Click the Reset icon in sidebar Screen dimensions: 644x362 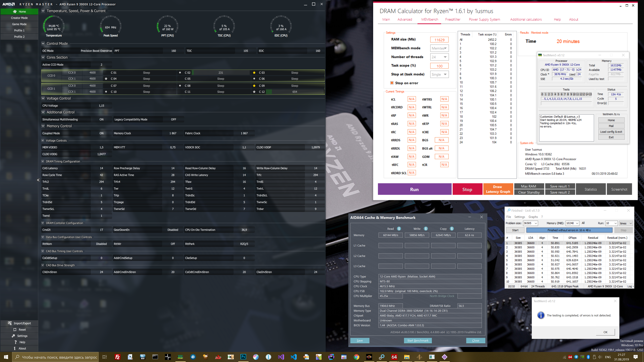(15, 329)
